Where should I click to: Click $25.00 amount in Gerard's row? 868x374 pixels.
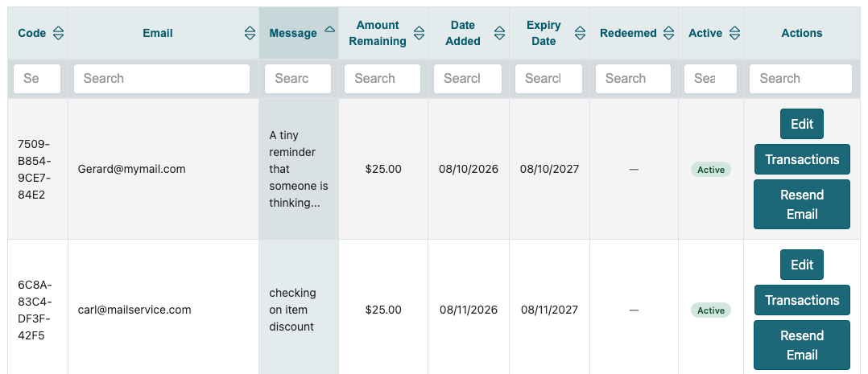pos(383,169)
